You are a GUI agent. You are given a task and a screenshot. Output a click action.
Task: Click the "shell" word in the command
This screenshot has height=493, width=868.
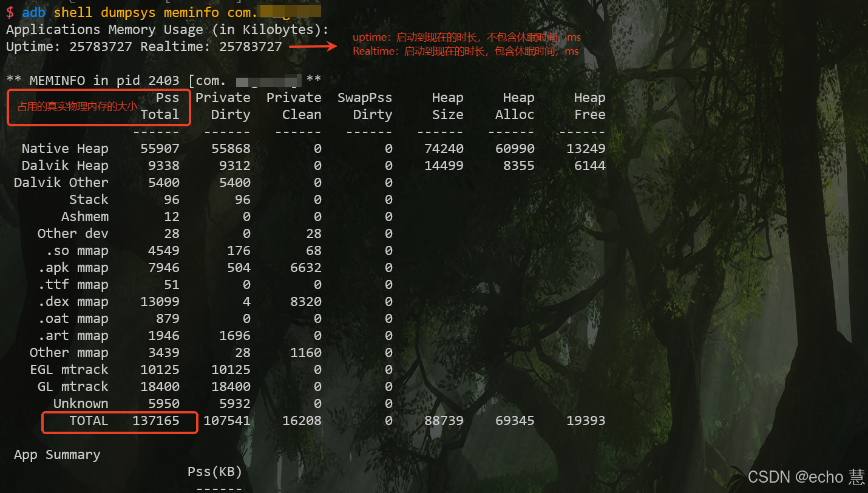click(x=73, y=12)
